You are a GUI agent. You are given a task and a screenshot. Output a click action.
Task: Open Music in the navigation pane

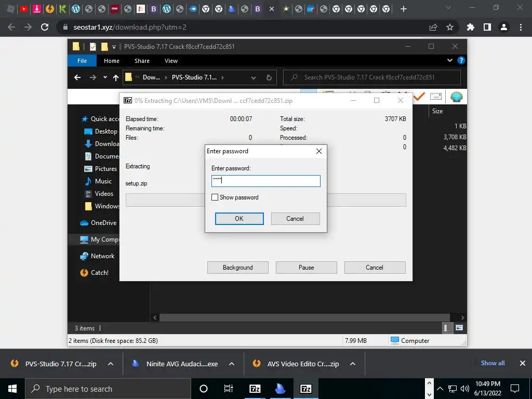point(98,181)
